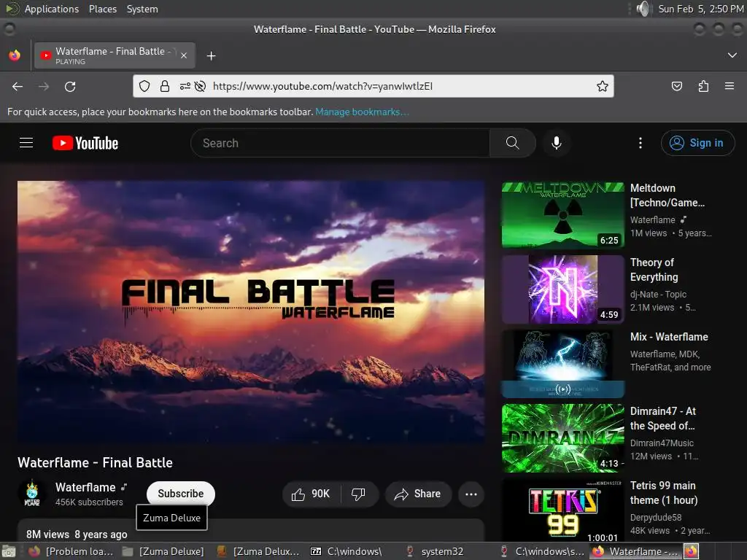The width and height of the screenshot is (747, 560).
Task: Go back to the previous page
Action: tap(18, 86)
